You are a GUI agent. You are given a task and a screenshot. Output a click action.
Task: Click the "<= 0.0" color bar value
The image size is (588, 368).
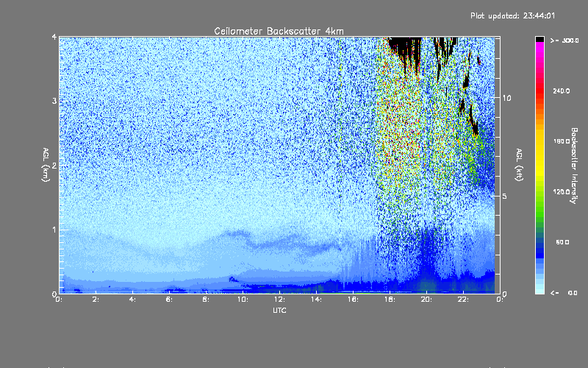(x=564, y=293)
